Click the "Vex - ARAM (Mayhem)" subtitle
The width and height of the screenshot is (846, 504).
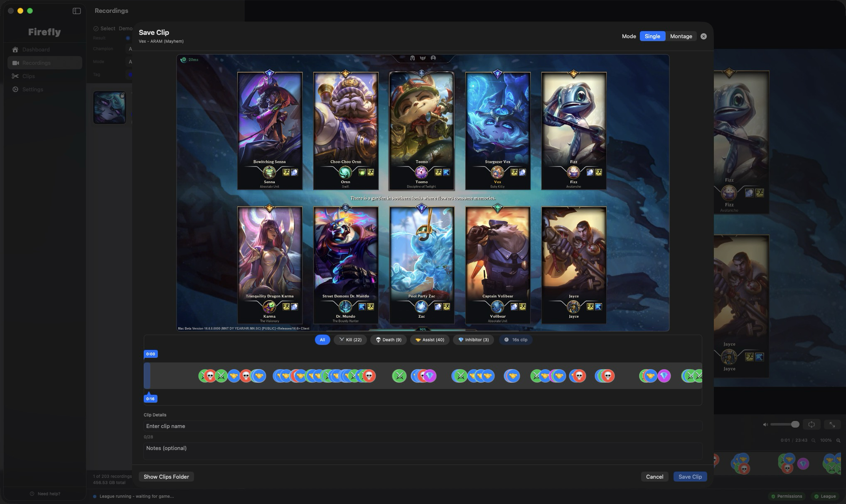[x=161, y=41]
